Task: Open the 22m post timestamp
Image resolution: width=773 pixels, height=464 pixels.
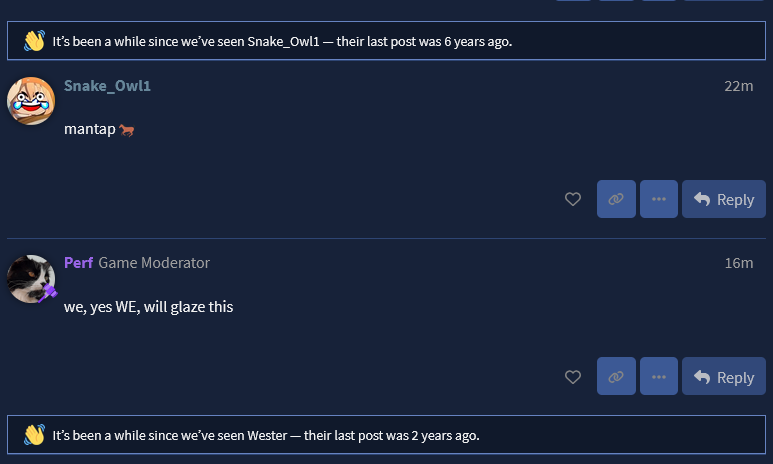Action: pos(738,86)
